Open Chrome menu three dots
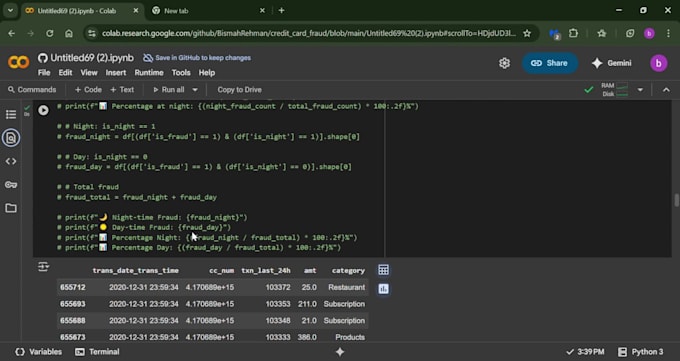Image resolution: width=680 pixels, height=361 pixels. tap(668, 33)
